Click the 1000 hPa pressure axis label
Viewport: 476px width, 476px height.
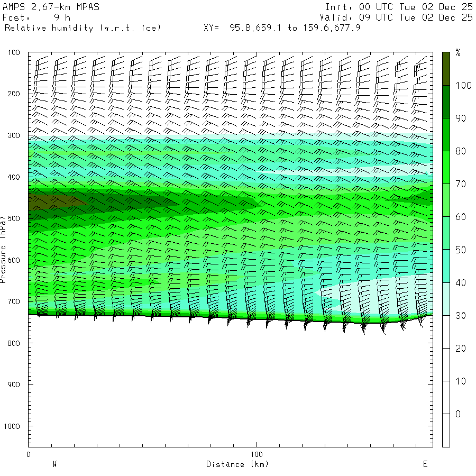(12, 426)
